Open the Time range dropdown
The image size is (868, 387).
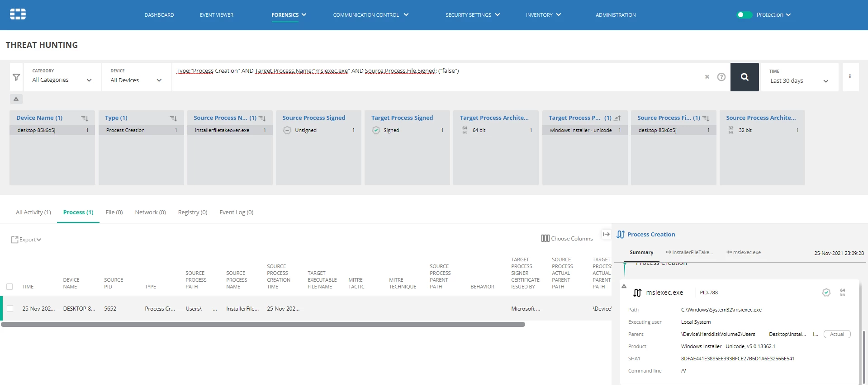tap(800, 77)
